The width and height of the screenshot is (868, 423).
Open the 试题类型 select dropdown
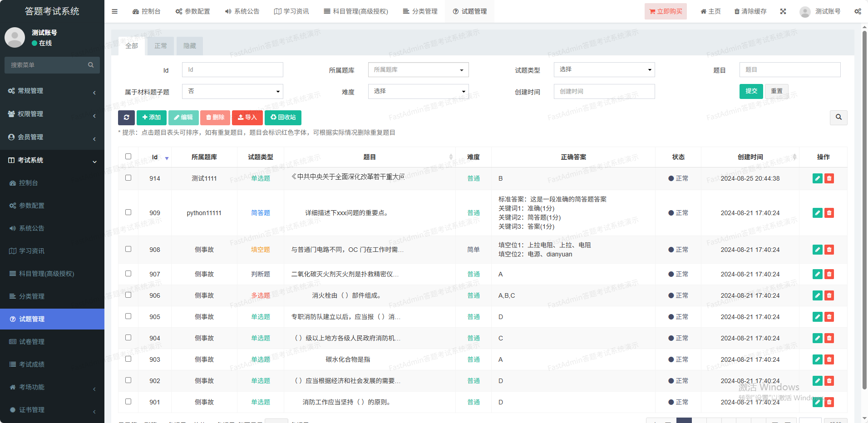[604, 70]
